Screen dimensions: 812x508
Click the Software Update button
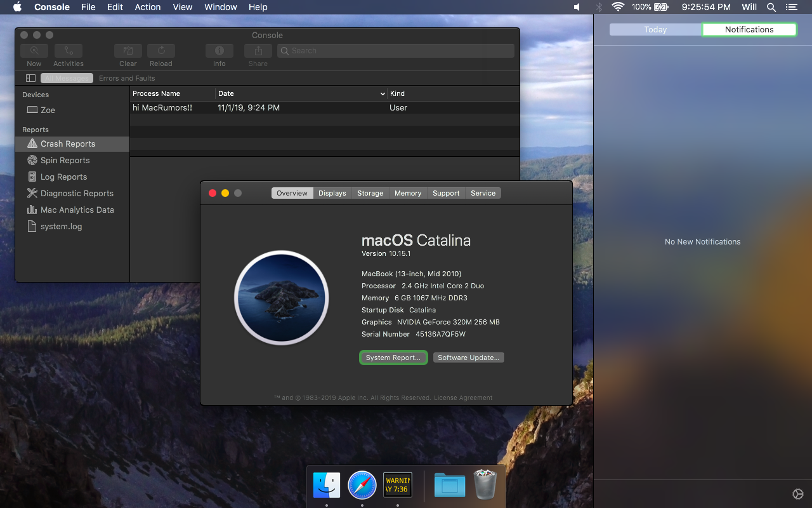469,358
